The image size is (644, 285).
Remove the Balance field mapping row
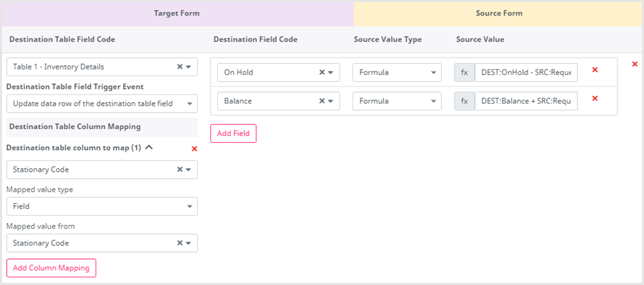click(595, 98)
